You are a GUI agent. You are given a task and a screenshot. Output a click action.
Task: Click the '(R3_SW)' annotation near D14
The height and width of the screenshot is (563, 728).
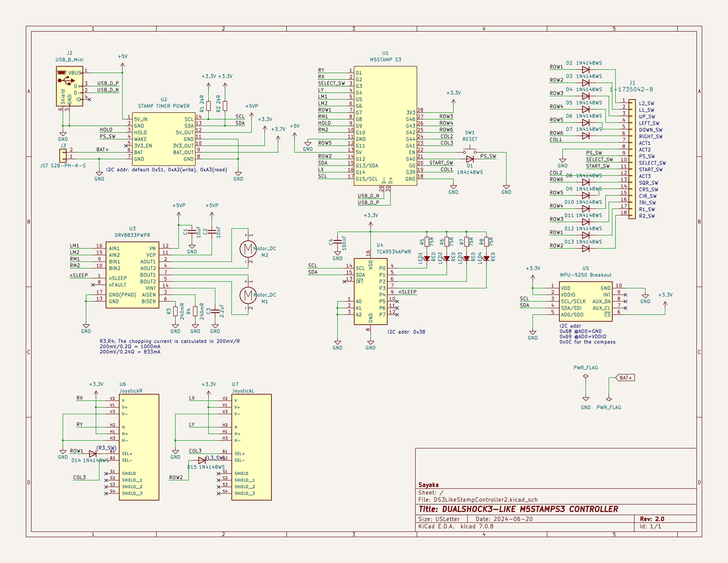[106, 448]
